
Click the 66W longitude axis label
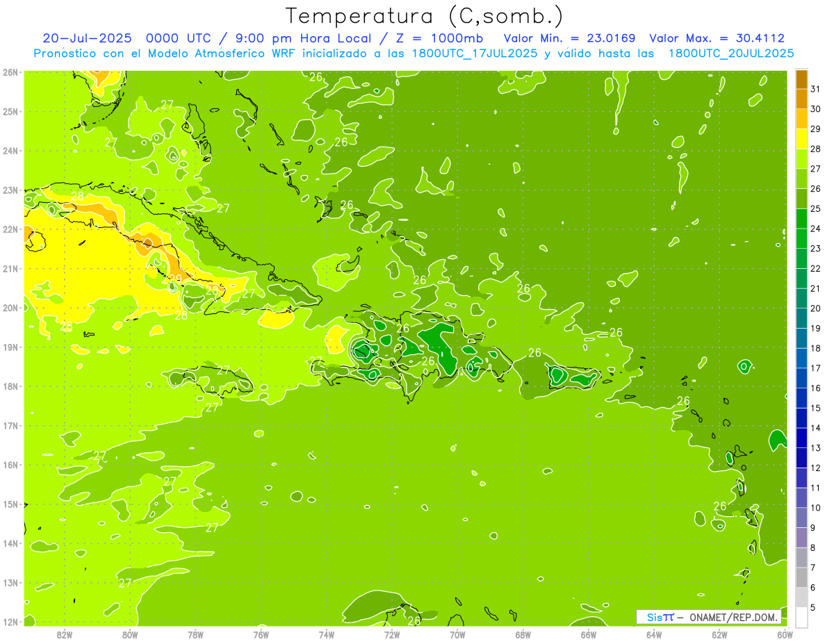pos(589,634)
